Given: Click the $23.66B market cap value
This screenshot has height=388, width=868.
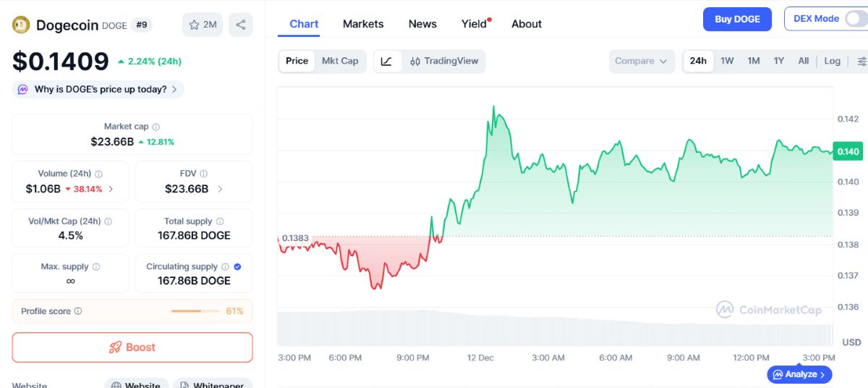Looking at the screenshot, I should click(112, 142).
